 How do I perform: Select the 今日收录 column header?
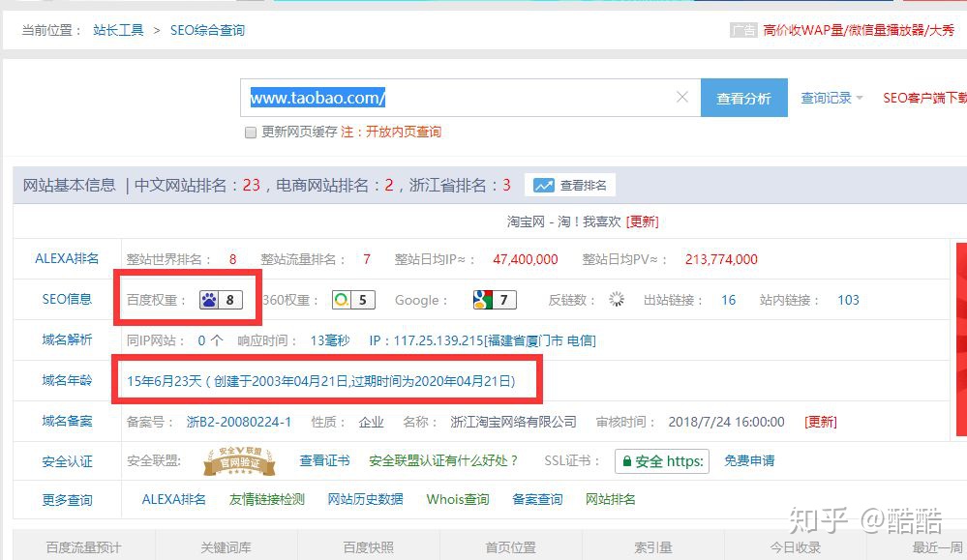click(x=796, y=547)
